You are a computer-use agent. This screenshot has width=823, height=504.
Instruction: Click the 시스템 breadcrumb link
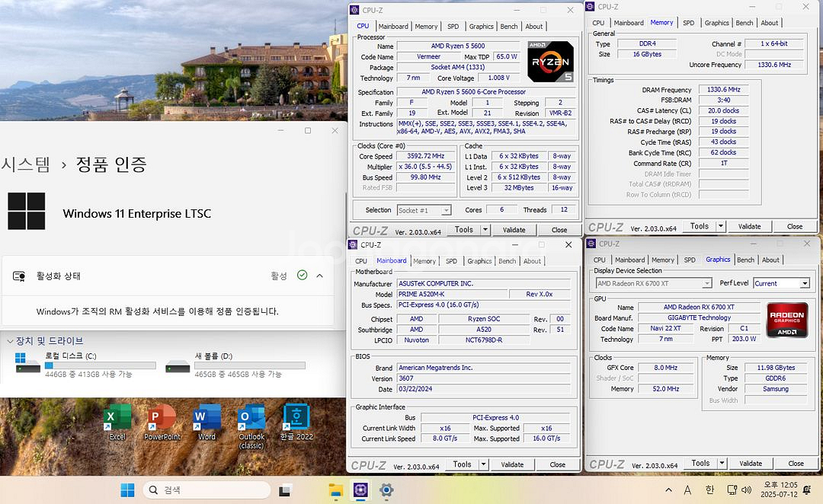coord(25,164)
